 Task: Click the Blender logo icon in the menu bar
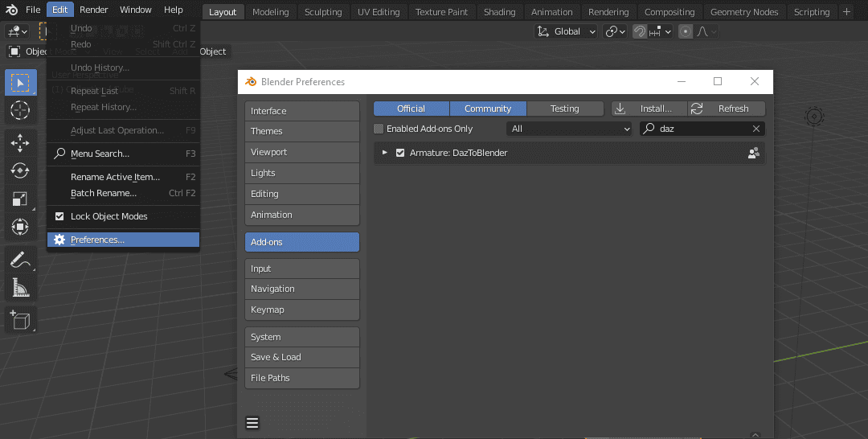[x=11, y=10]
